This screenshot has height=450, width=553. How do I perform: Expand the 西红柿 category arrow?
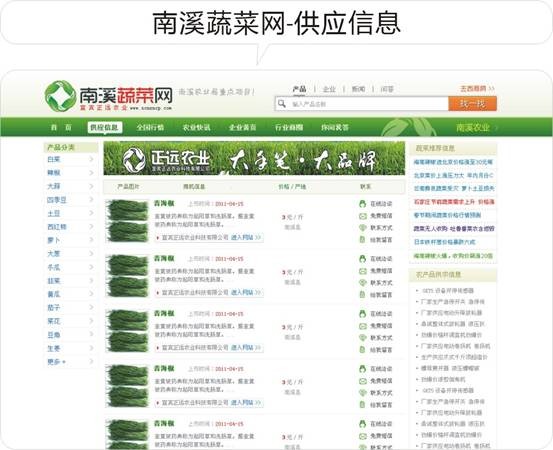coord(91,227)
